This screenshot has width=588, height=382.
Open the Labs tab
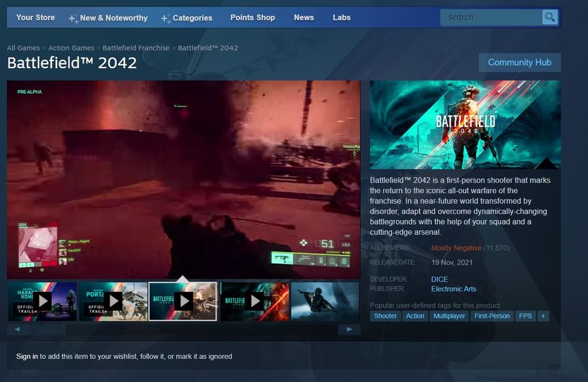click(x=342, y=17)
